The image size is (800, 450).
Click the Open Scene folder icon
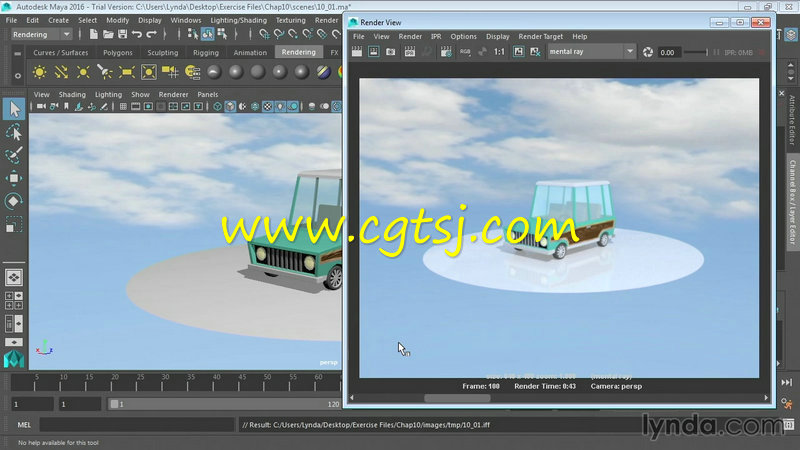tap(108, 34)
